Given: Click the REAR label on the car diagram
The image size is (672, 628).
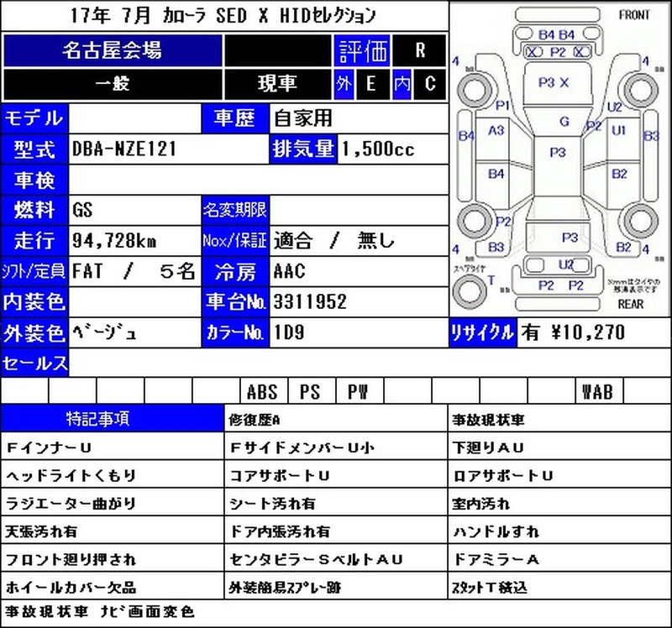Looking at the screenshot, I should (631, 304).
